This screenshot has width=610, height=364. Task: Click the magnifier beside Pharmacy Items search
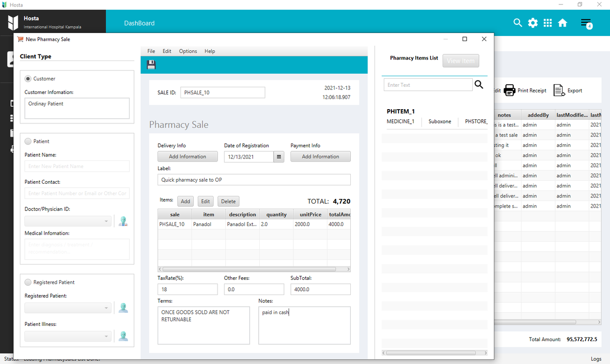(478, 85)
